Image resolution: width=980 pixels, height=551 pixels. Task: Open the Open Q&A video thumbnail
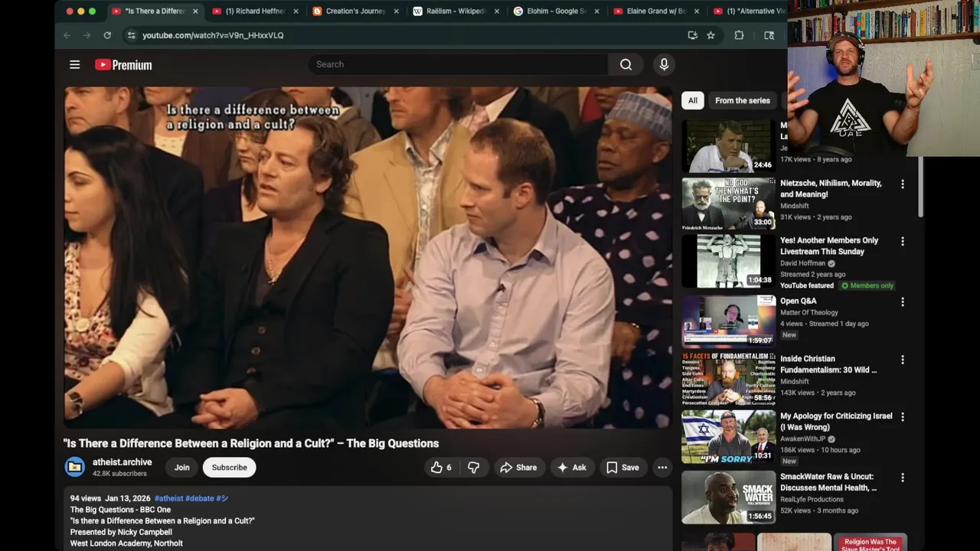pyautogui.click(x=728, y=321)
